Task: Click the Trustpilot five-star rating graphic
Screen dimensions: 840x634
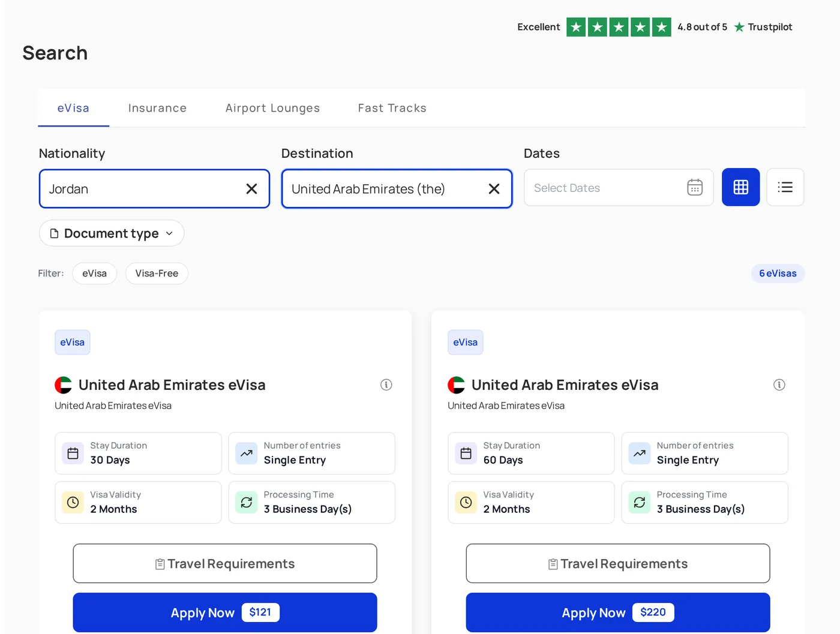Action: (x=619, y=27)
